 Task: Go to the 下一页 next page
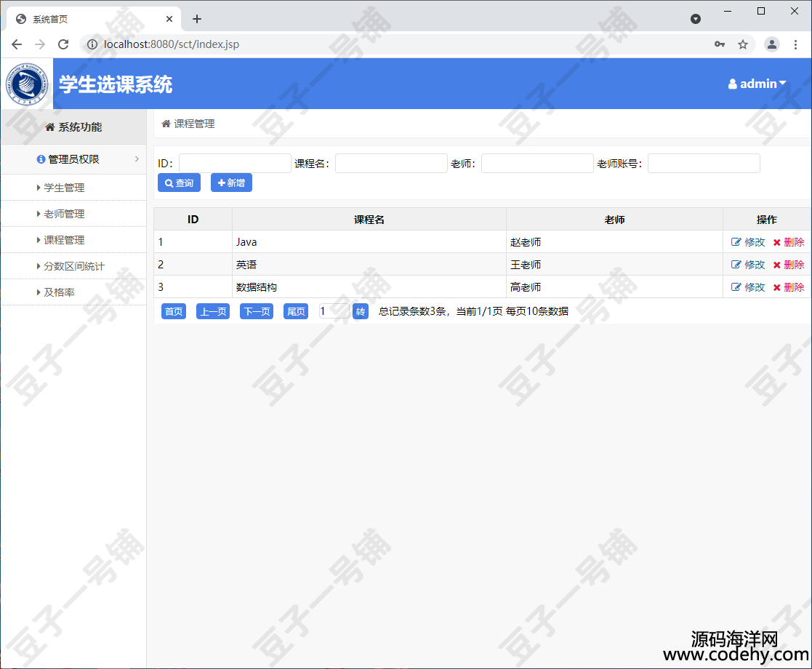point(257,312)
